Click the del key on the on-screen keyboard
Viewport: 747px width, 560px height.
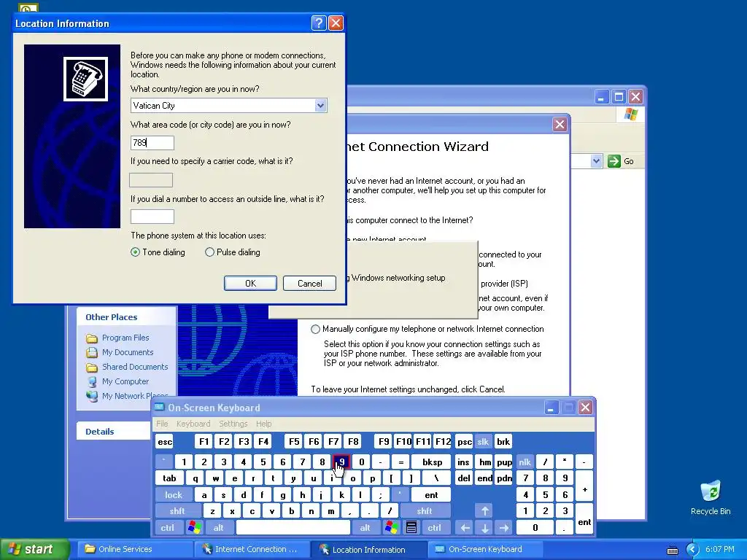point(463,478)
